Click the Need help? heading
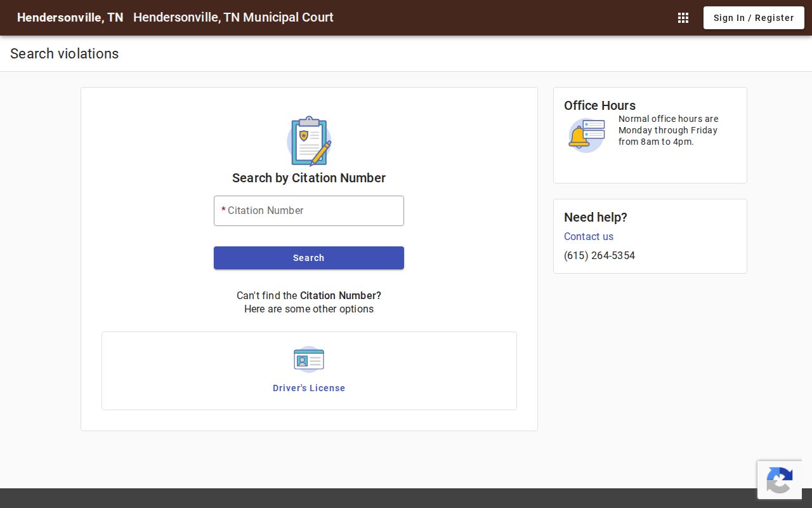The image size is (812, 508). pyautogui.click(x=596, y=217)
